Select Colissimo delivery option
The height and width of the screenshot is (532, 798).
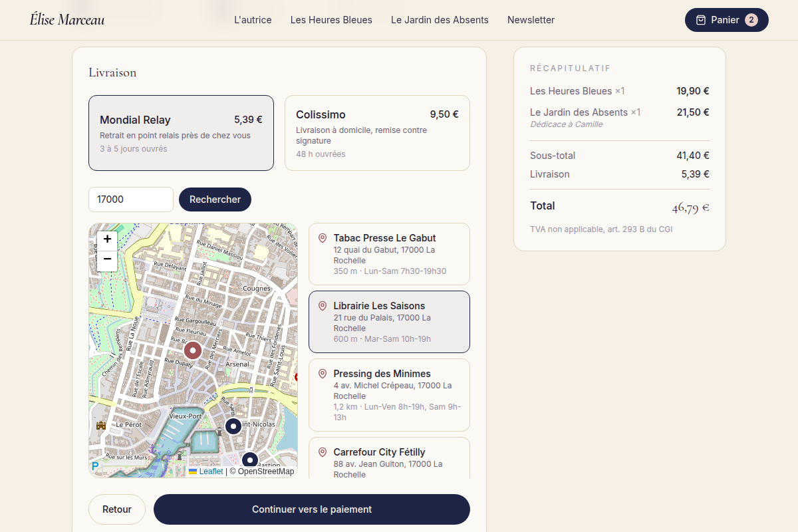tap(377, 133)
